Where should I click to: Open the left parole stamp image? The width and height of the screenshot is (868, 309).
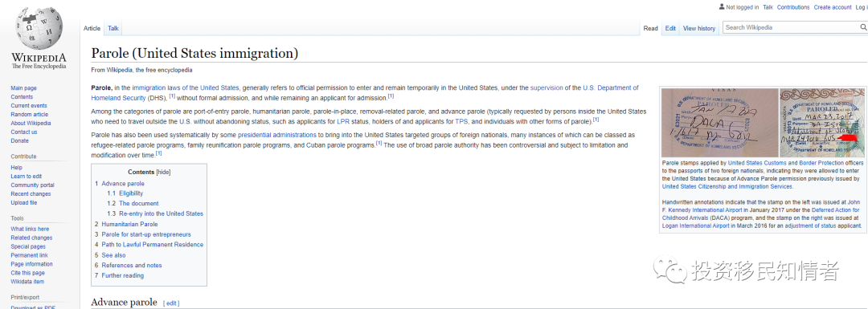[719, 123]
